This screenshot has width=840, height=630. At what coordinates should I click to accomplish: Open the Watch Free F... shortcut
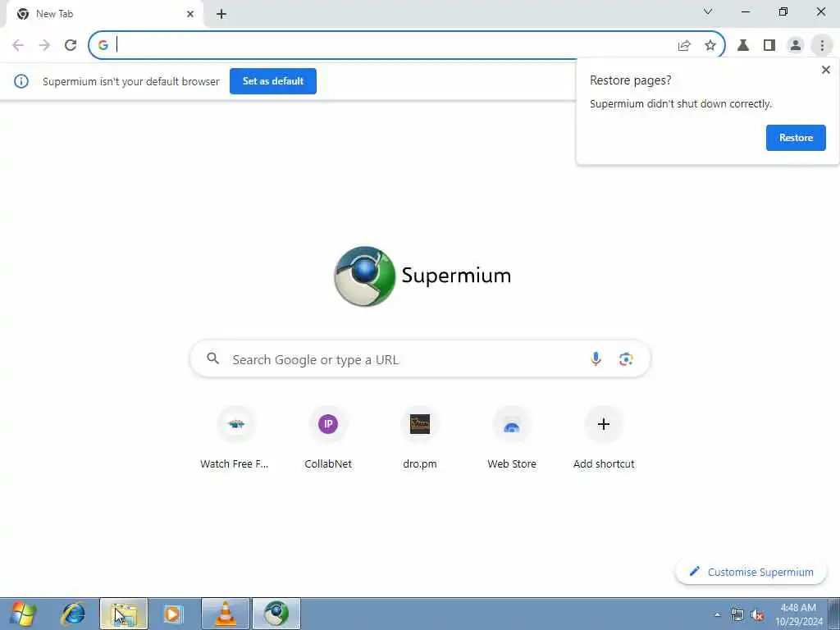coord(235,438)
